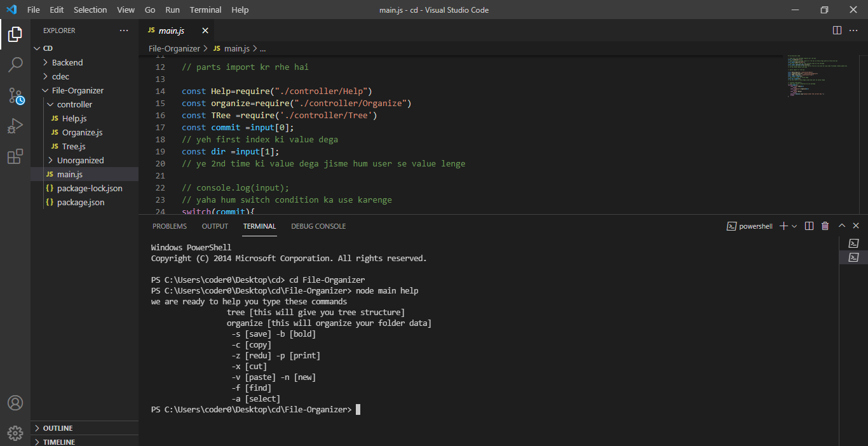Screen dimensions: 868x446
Task: Switch to the Problems panel tab
Action: (170, 226)
